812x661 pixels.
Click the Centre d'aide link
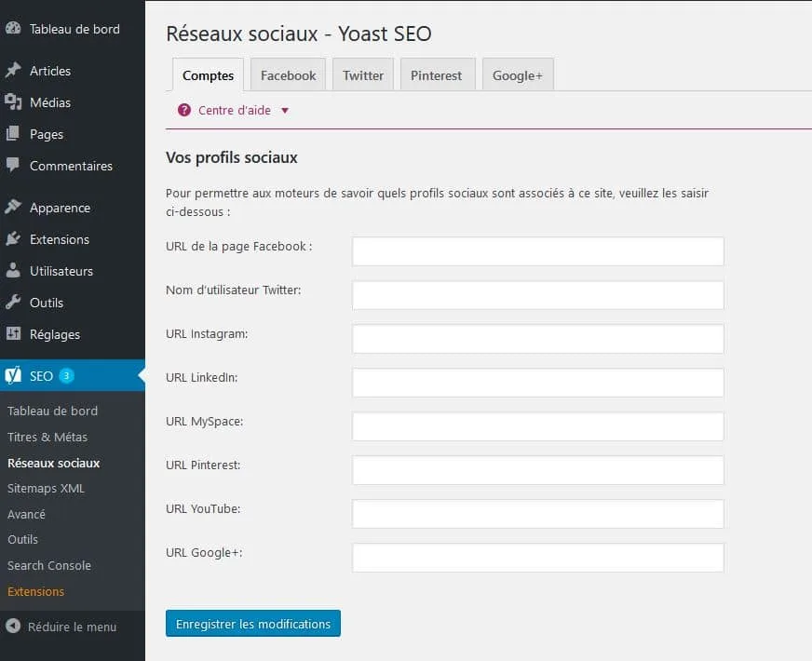click(234, 110)
